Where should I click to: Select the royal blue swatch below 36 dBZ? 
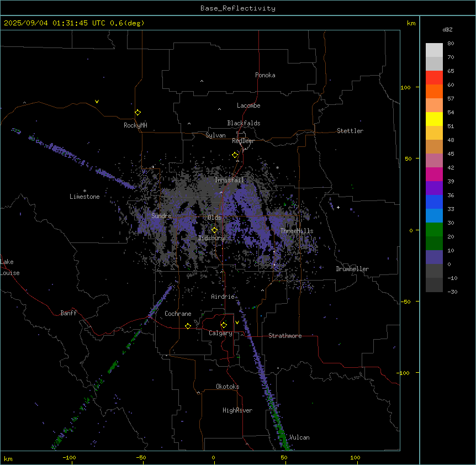tap(434, 202)
